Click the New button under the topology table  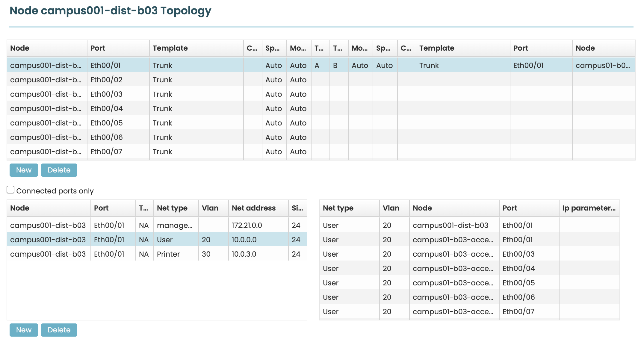[24, 170]
